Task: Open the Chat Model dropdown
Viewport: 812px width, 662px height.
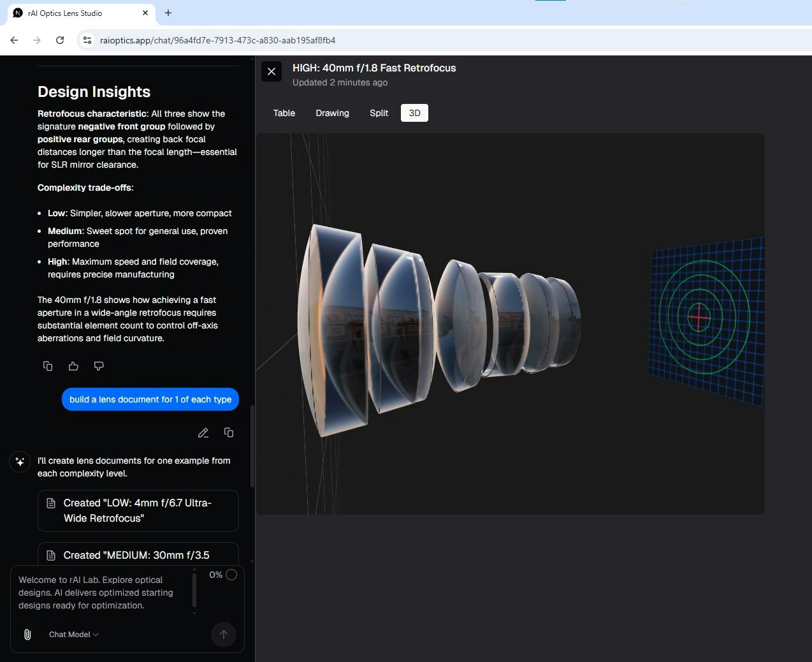Action: (x=73, y=635)
